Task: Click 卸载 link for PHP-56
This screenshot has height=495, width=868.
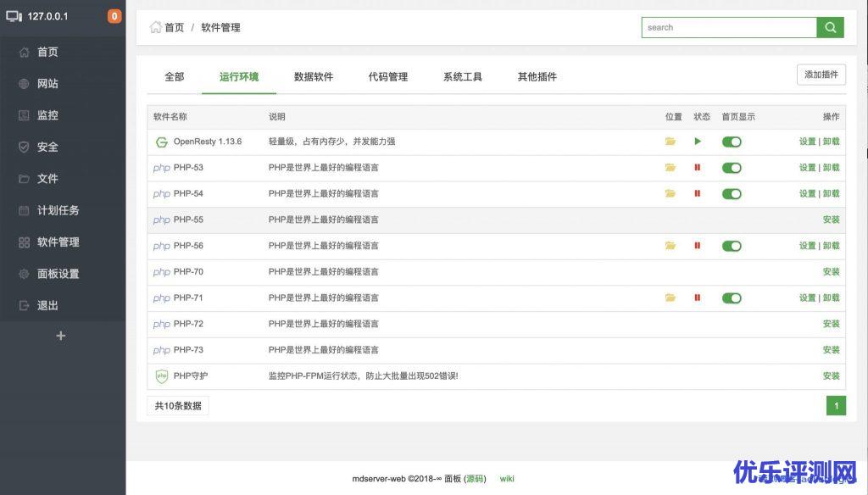Action: click(x=832, y=246)
